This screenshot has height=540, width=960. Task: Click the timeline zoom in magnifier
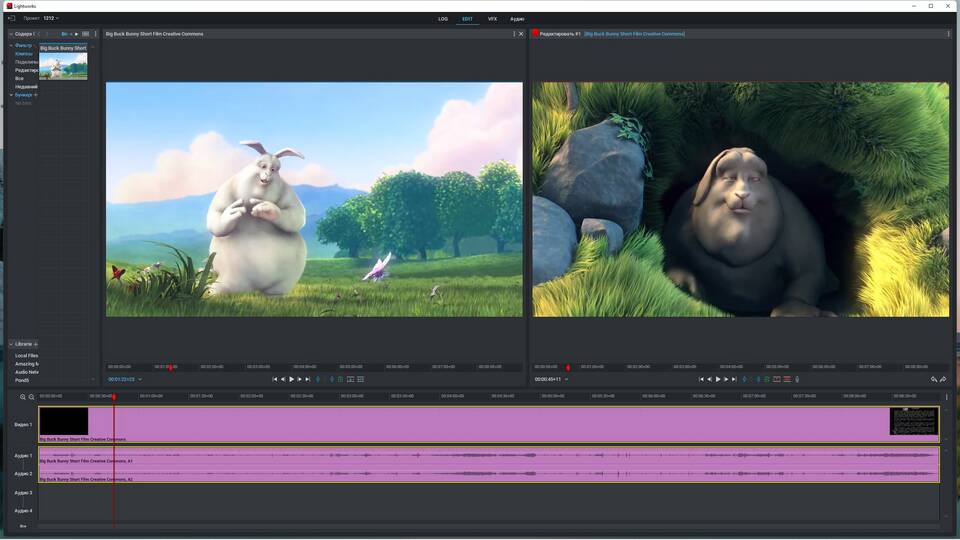coord(23,397)
